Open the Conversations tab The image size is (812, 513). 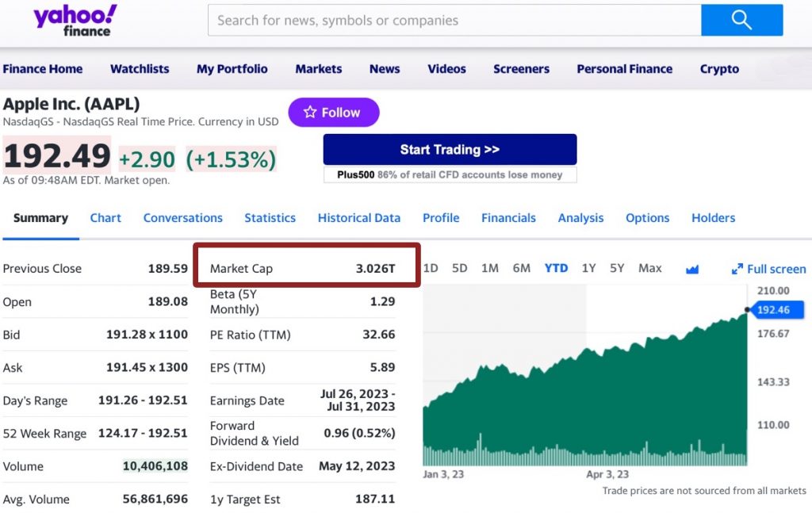click(183, 218)
